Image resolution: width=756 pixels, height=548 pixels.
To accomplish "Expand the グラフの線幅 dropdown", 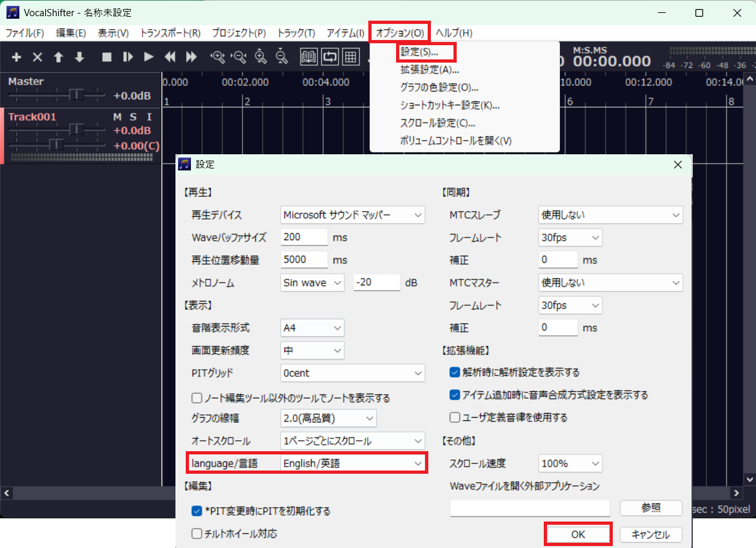I will [328, 418].
